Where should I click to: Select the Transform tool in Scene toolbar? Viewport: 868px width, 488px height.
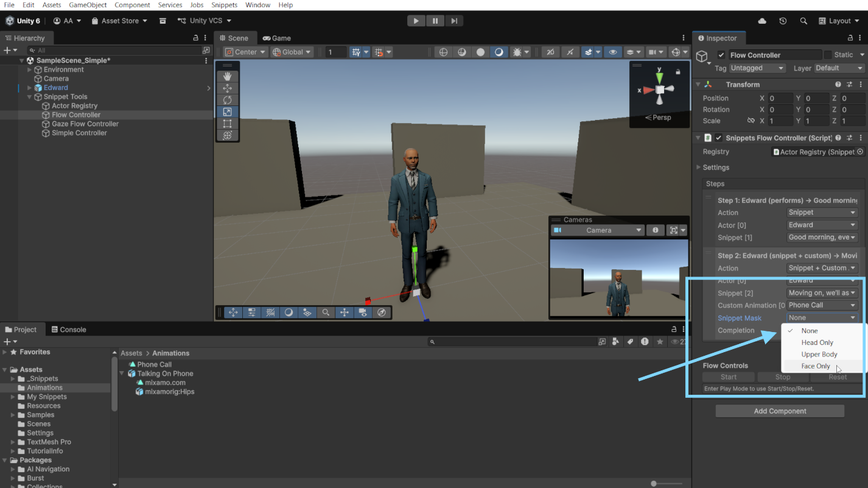click(227, 135)
